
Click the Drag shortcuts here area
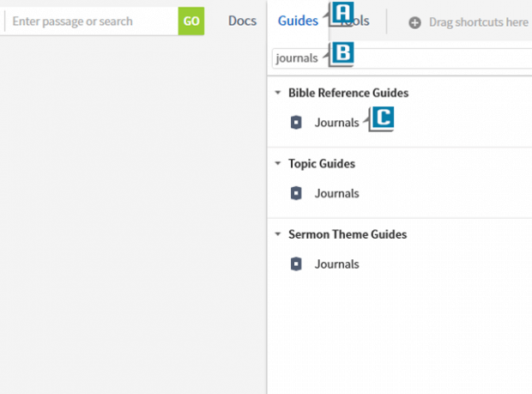tap(478, 22)
